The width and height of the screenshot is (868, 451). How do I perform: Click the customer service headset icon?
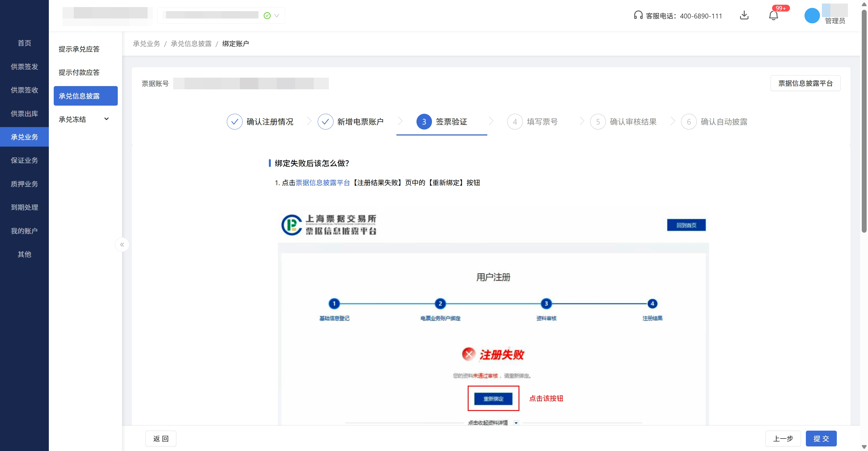(x=638, y=15)
